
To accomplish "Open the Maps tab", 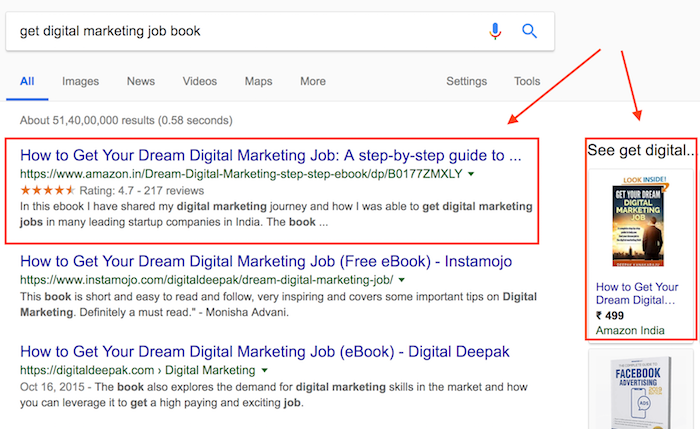I will (x=258, y=81).
